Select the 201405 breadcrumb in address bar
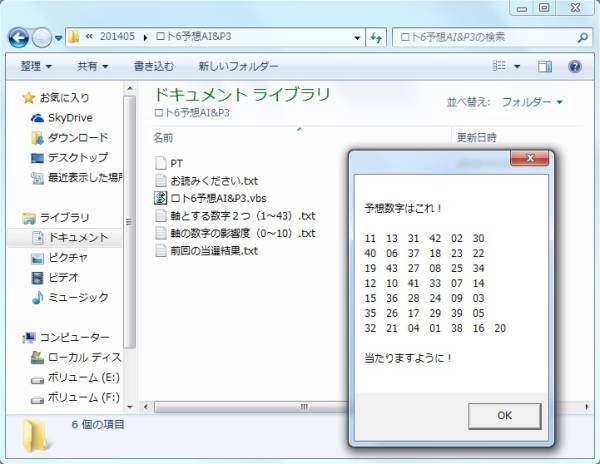 (117, 37)
